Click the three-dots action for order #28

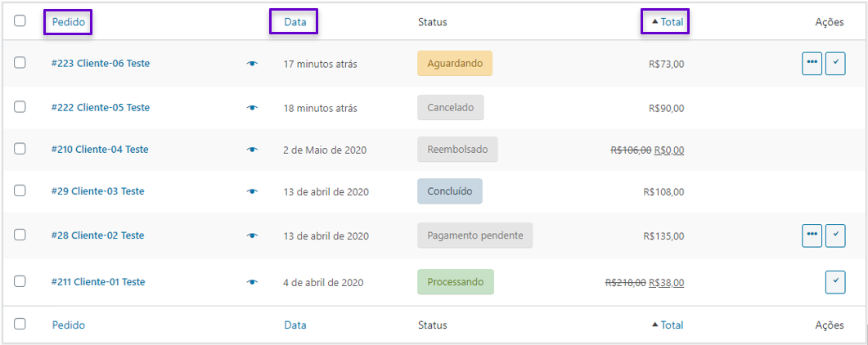(x=812, y=235)
